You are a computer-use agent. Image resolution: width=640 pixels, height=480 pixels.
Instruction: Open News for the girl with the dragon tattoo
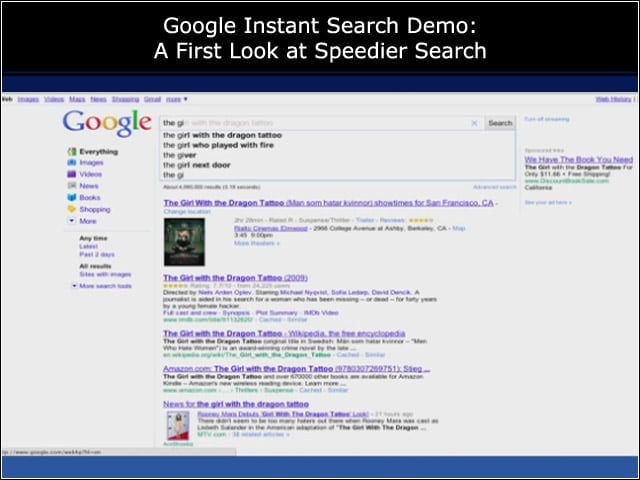click(236, 404)
